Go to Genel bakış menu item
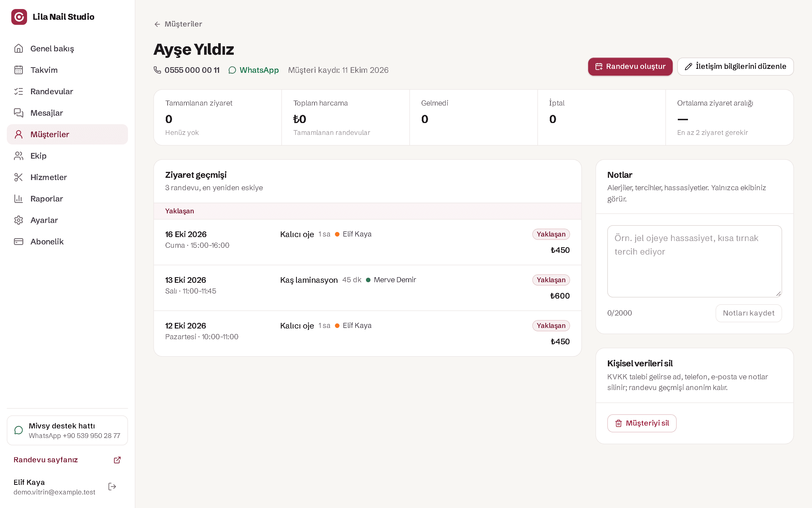The width and height of the screenshot is (812, 508). [x=67, y=48]
